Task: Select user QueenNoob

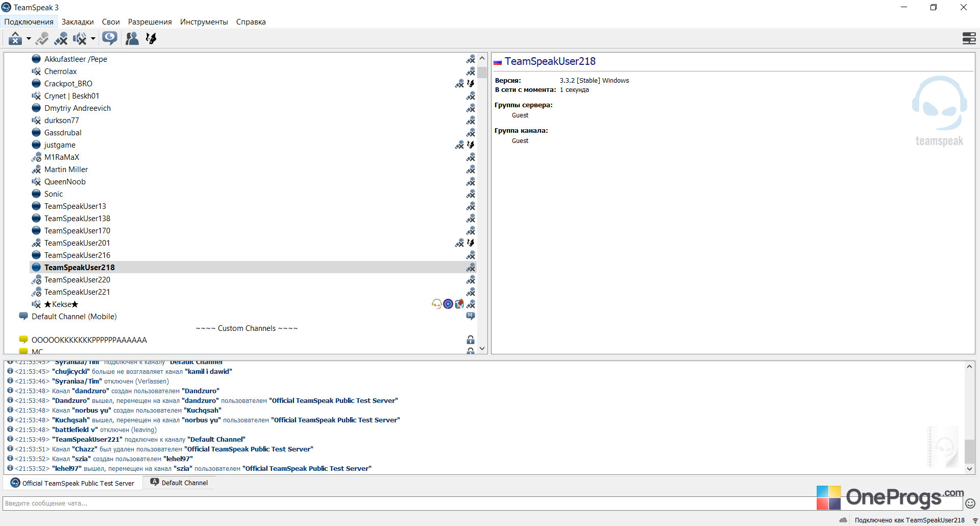Action: pyautogui.click(x=65, y=182)
